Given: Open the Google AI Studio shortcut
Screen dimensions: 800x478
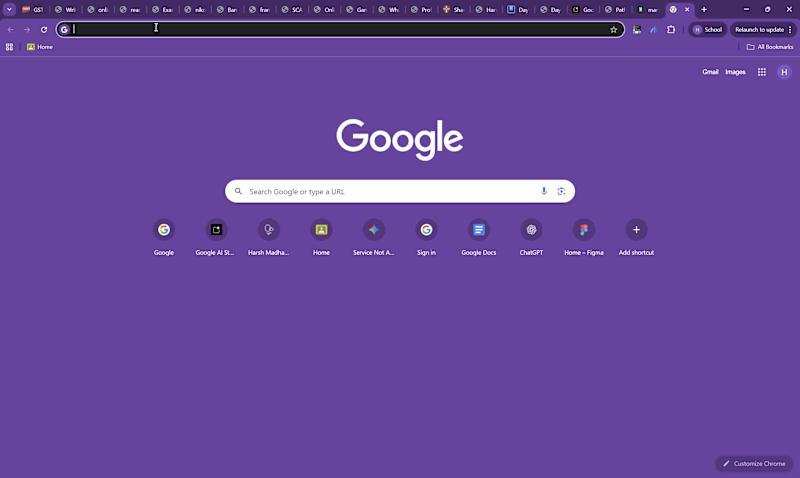Looking at the screenshot, I should (x=216, y=237).
